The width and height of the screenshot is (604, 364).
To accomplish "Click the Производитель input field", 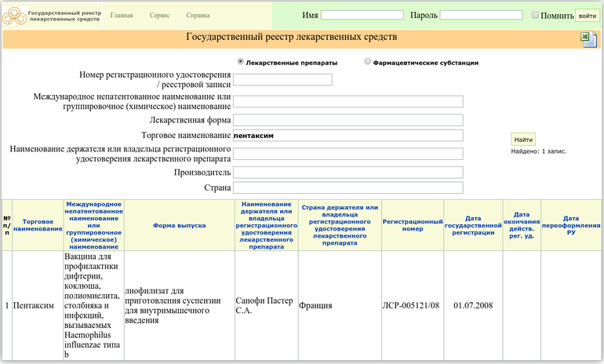I will 347,172.
